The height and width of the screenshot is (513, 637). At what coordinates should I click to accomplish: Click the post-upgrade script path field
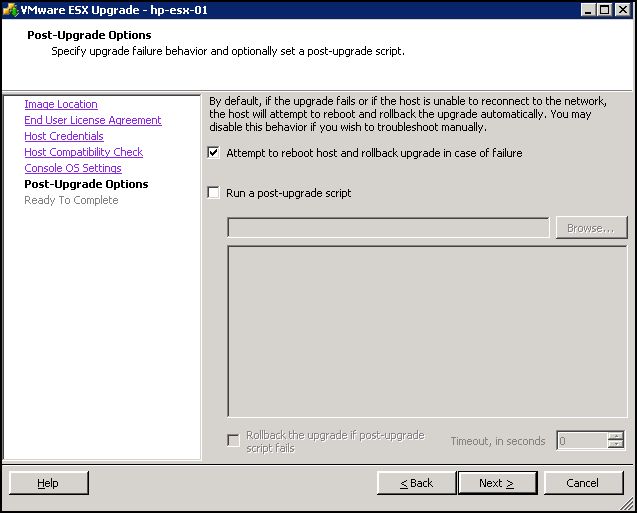pos(388,228)
